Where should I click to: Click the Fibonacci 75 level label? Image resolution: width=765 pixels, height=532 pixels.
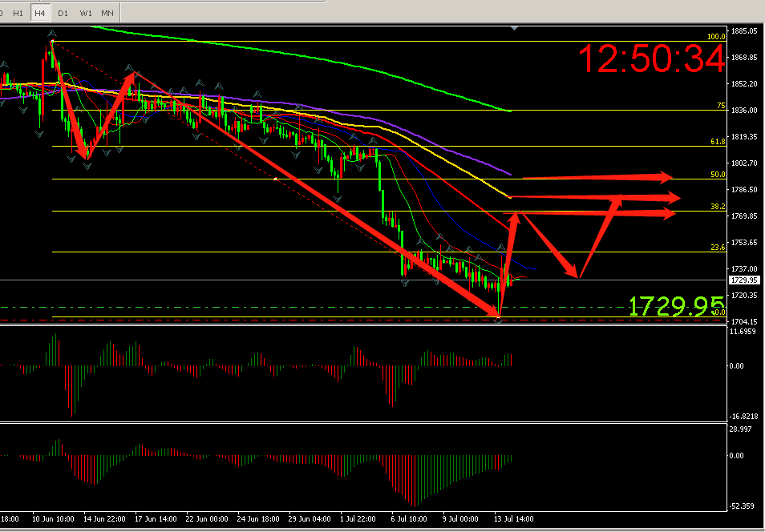point(720,106)
